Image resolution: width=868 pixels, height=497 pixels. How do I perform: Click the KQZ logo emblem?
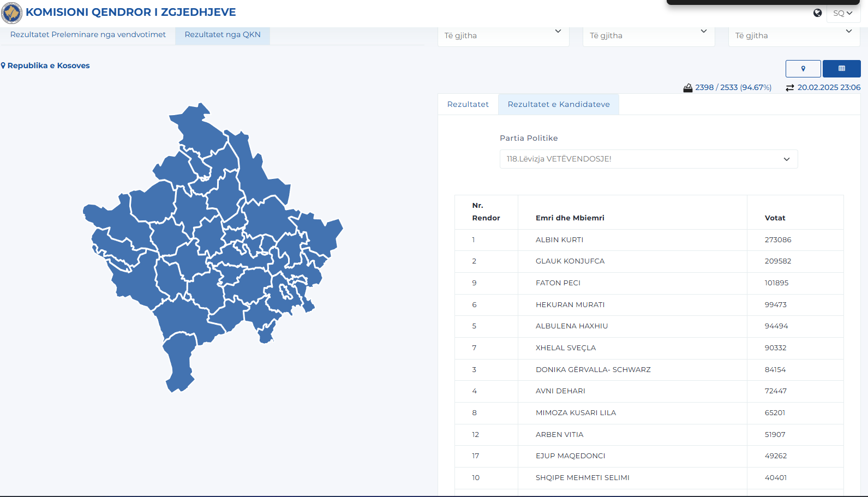(x=12, y=13)
